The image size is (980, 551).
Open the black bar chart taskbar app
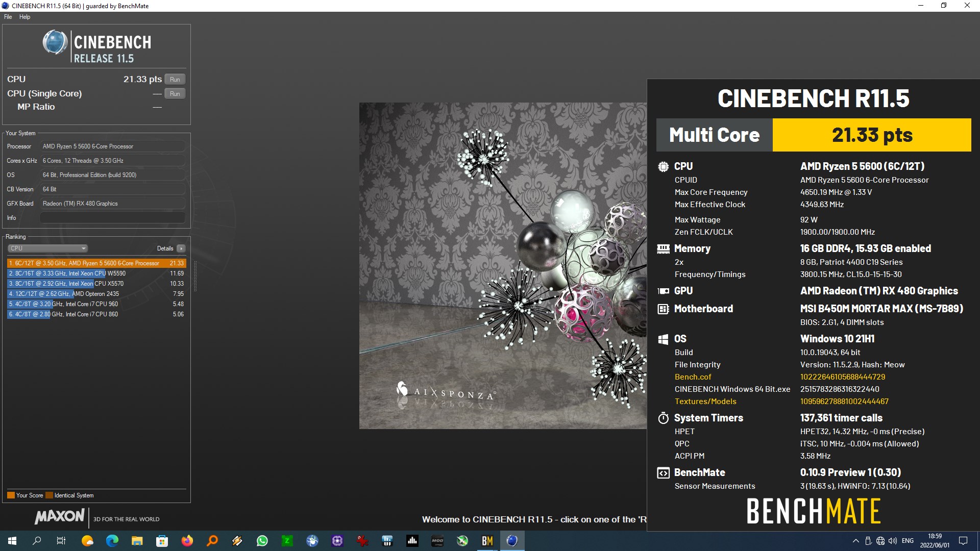point(412,541)
